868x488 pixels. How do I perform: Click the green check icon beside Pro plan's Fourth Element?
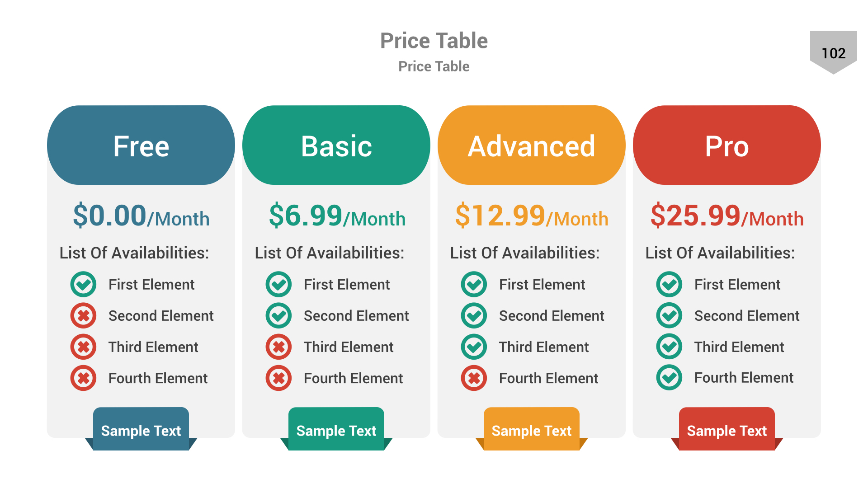pos(669,377)
